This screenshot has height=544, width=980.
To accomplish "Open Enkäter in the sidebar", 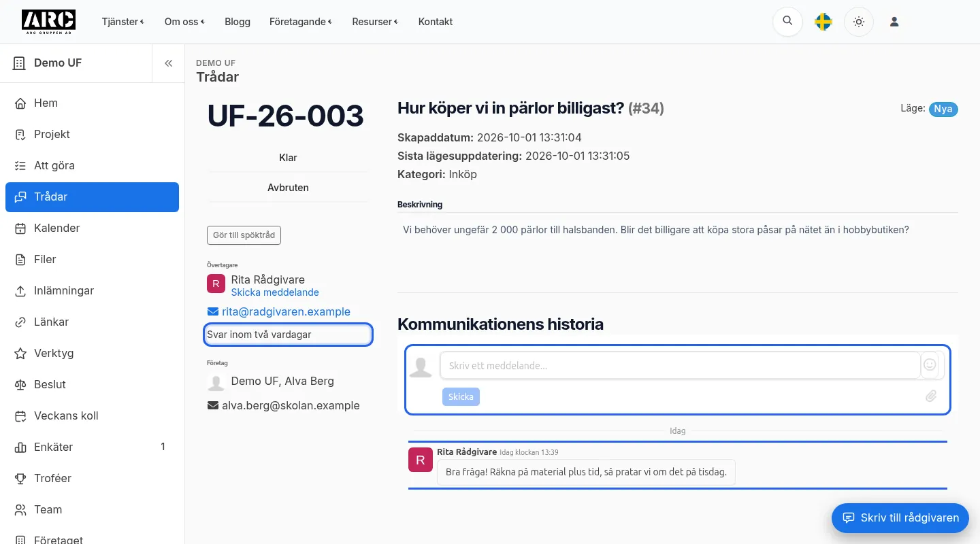I will (92, 447).
